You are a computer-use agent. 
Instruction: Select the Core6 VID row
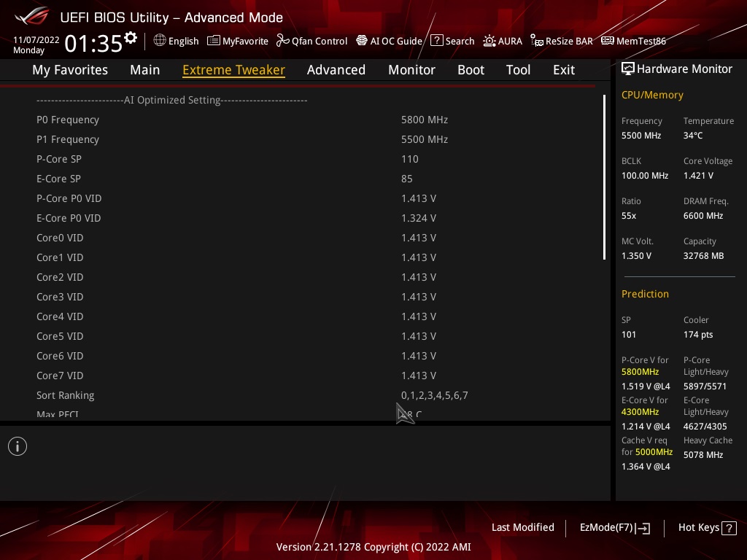tap(305, 356)
